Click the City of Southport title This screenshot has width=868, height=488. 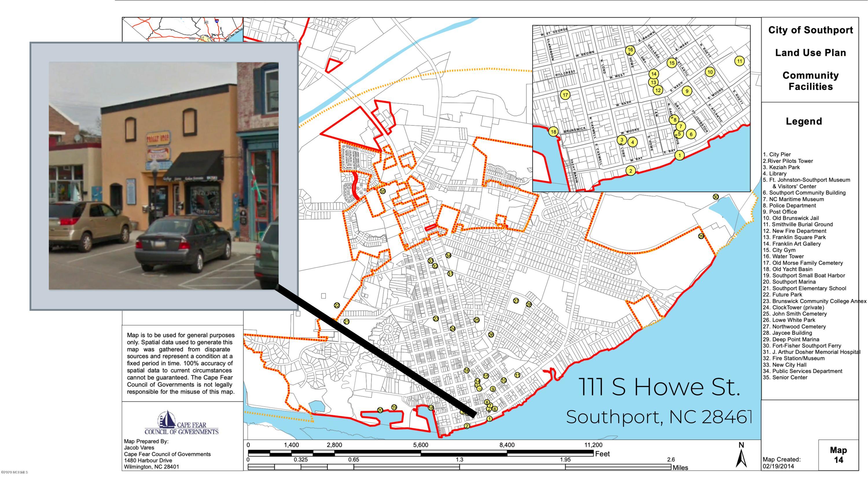(x=810, y=30)
